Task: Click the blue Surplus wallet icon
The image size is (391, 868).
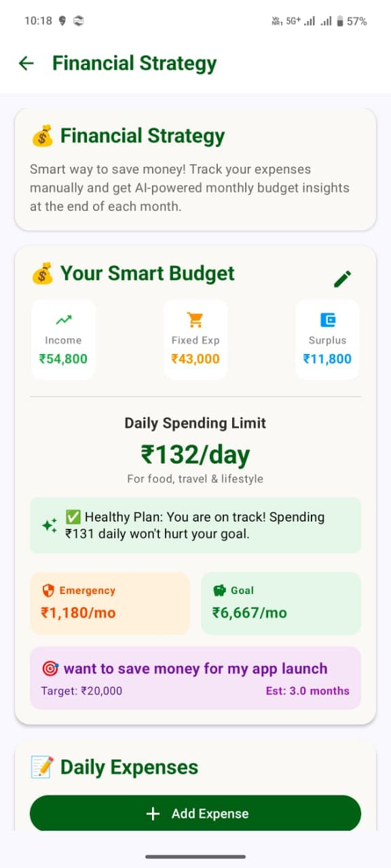Action: (x=327, y=318)
